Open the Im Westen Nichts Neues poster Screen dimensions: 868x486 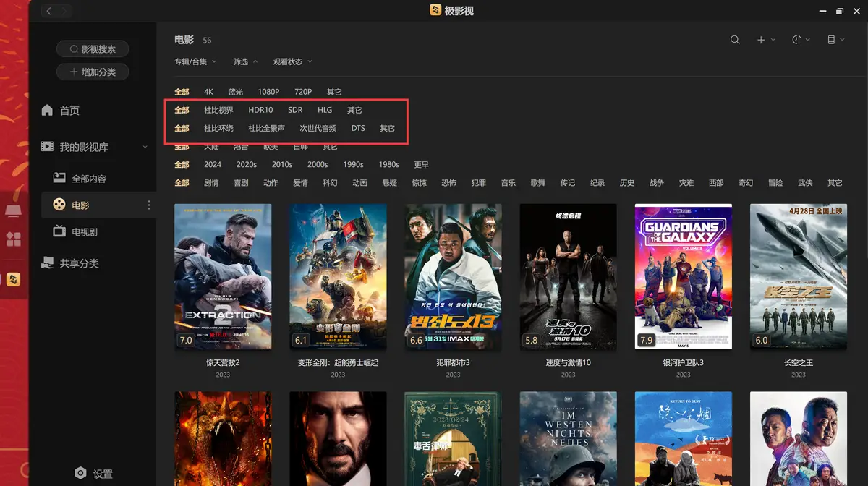569,438
